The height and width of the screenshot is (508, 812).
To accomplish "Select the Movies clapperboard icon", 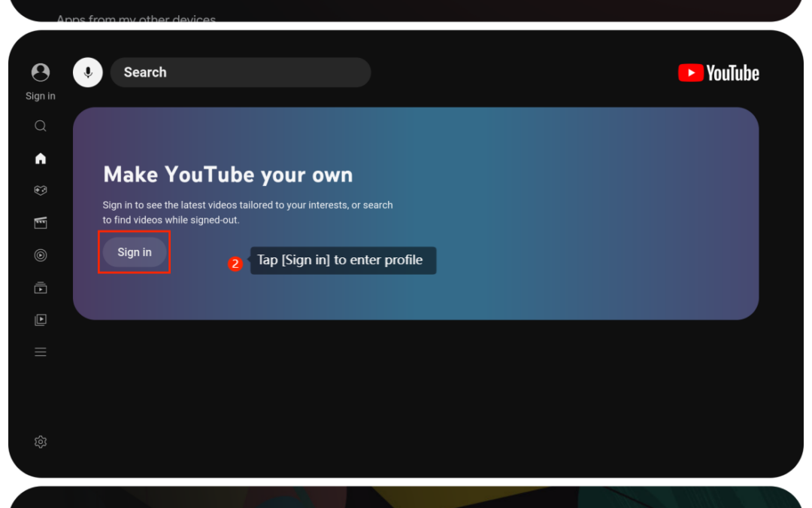I will pyautogui.click(x=41, y=223).
